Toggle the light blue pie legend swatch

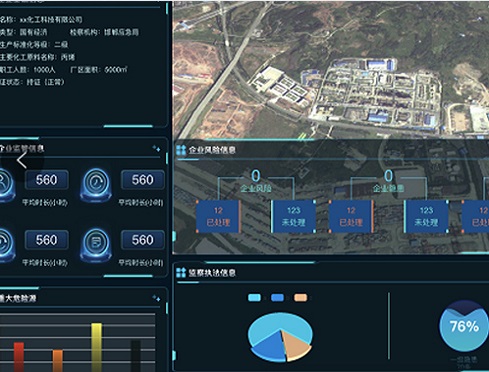point(255,297)
